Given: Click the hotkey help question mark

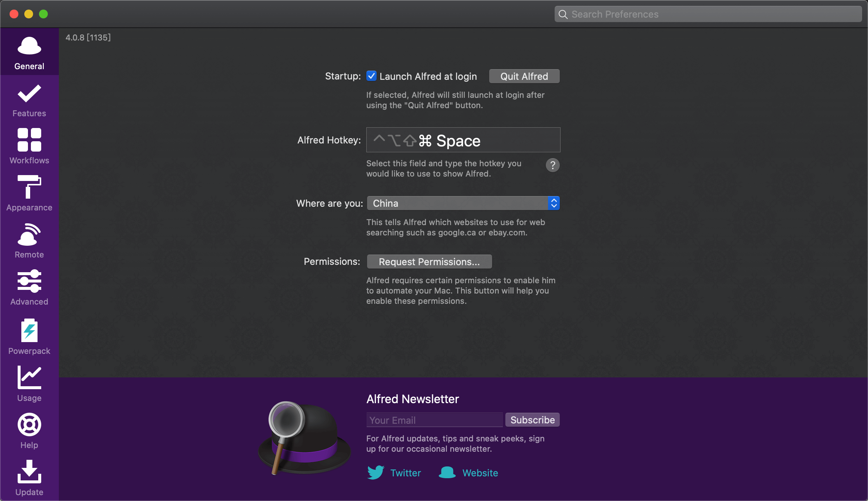Looking at the screenshot, I should (x=552, y=165).
